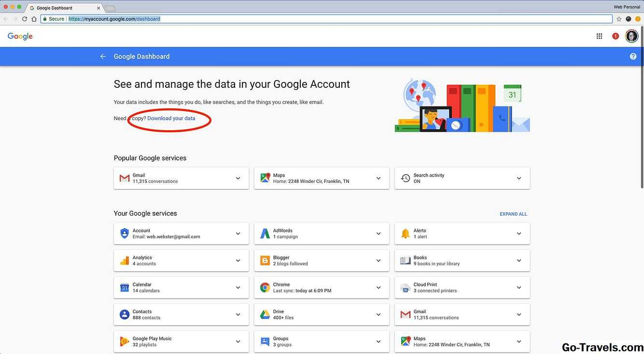Viewport: 644px width, 354px height.
Task: Click the Secure padlock site info
Action: pyautogui.click(x=53, y=19)
